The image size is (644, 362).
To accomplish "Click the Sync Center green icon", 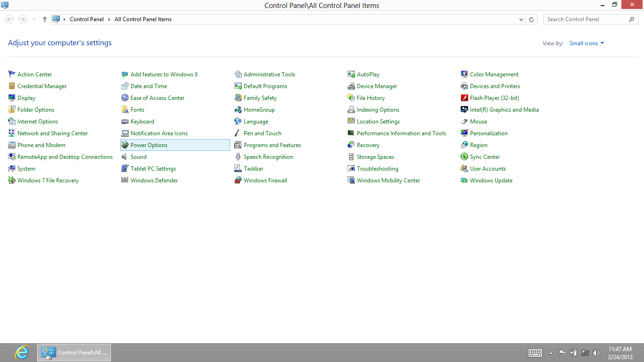I will pos(464,157).
